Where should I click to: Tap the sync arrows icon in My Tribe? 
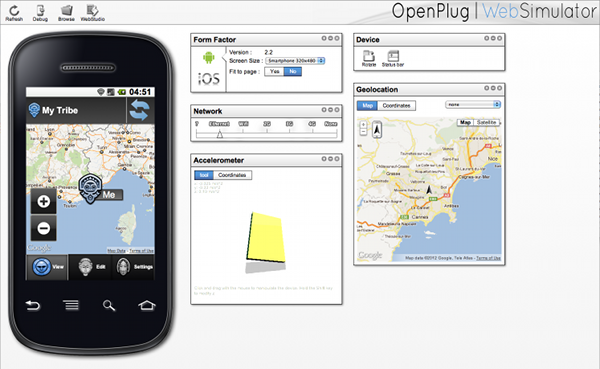coord(140,110)
